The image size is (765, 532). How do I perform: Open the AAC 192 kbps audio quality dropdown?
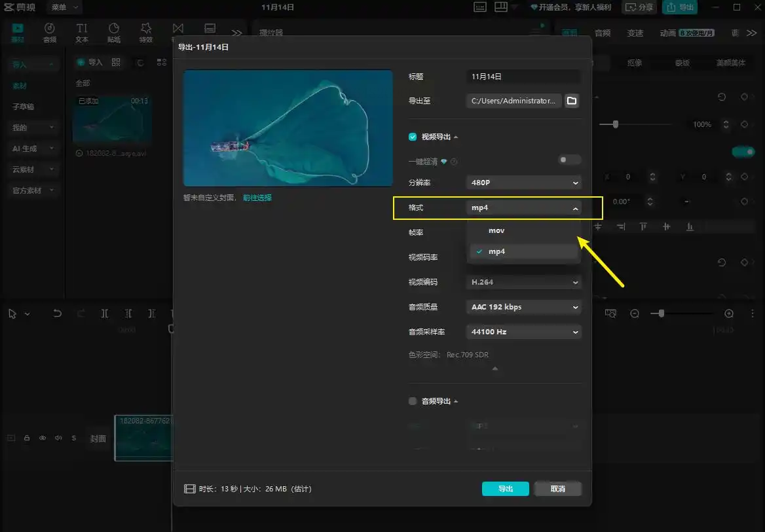tap(523, 307)
